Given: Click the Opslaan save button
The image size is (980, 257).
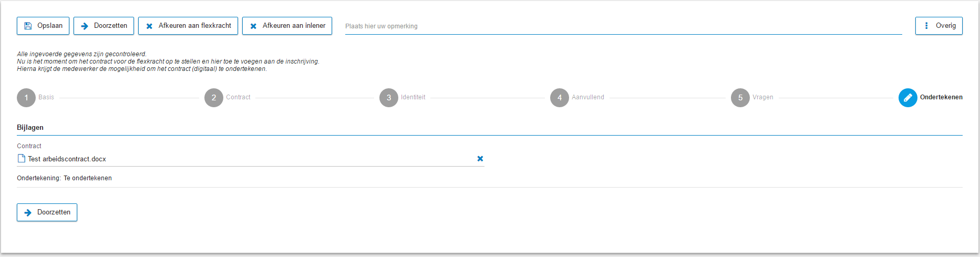Looking at the screenshot, I should pyautogui.click(x=43, y=26).
